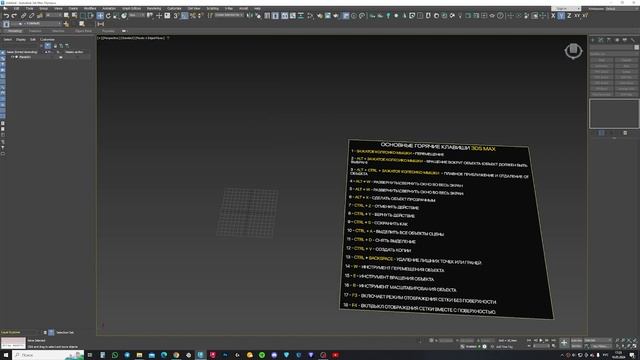Viewport: 640px width, 360px height.
Task: Open the viewport [+] general menu
Action: (99, 38)
